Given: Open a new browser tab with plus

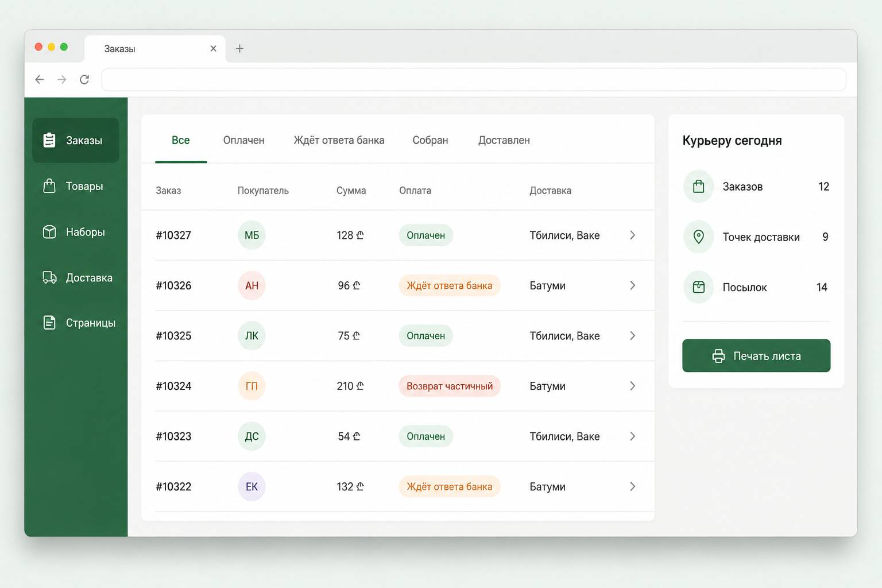Looking at the screenshot, I should [x=239, y=49].
